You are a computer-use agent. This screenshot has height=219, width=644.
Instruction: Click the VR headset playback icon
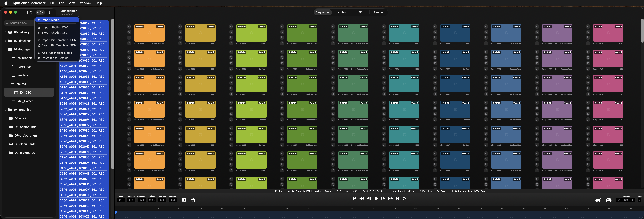click(x=598, y=200)
